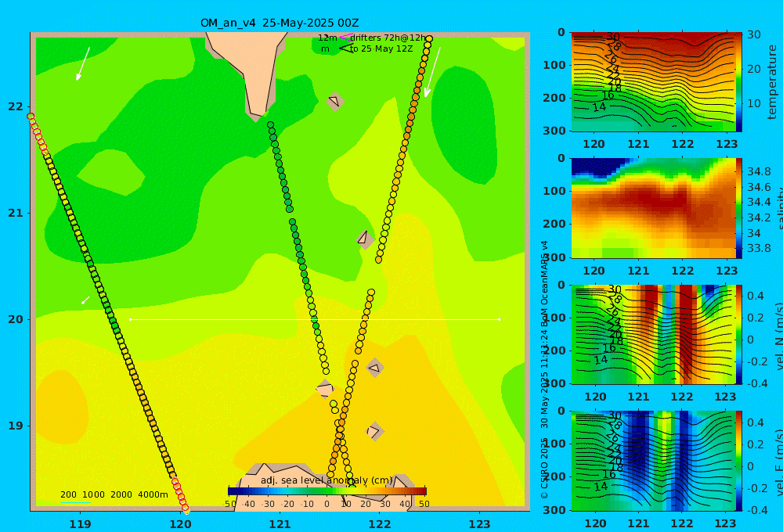The height and width of the screenshot is (532, 783).
Task: Click the island marker near latitude 22
Action: click(x=335, y=101)
